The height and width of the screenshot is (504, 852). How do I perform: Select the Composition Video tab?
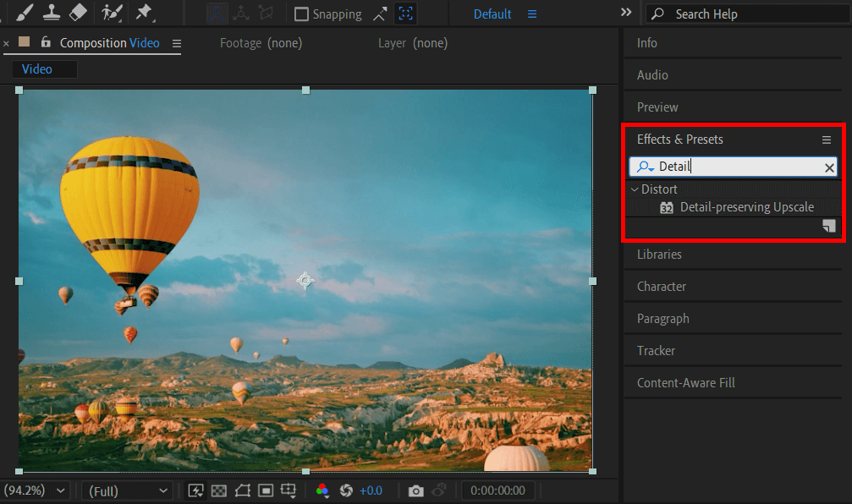(x=110, y=43)
